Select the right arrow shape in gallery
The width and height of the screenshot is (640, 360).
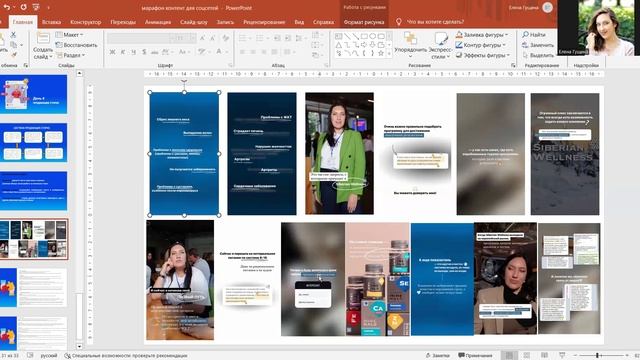[364, 44]
